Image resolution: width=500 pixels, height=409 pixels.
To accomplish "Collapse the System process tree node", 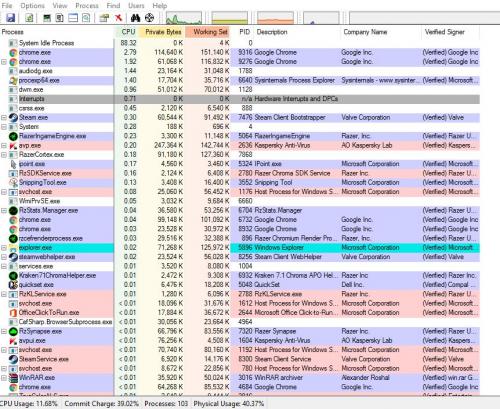I will [4, 127].
